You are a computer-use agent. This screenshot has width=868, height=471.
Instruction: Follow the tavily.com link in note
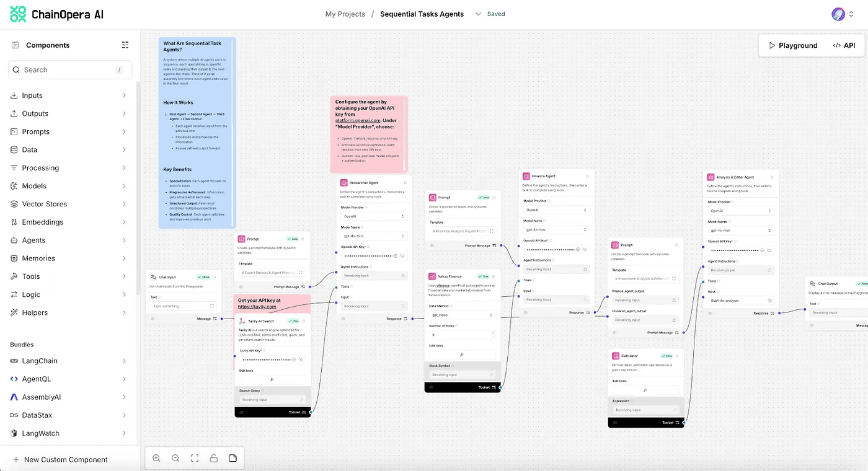click(x=257, y=306)
